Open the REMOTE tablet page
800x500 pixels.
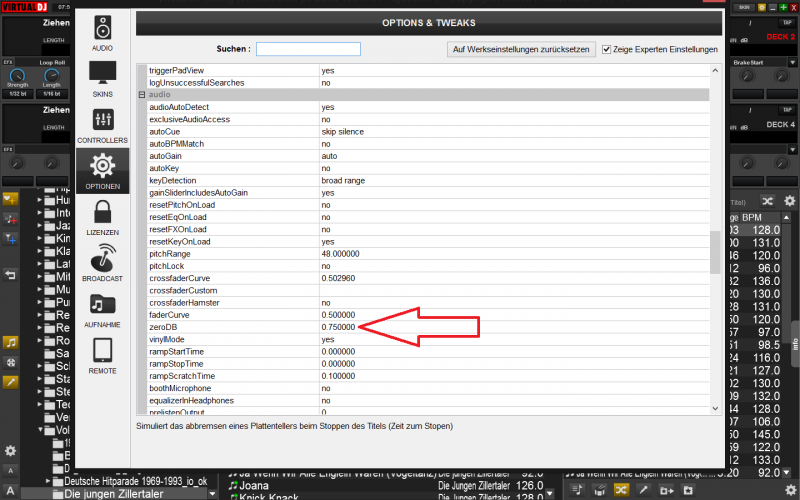point(103,356)
